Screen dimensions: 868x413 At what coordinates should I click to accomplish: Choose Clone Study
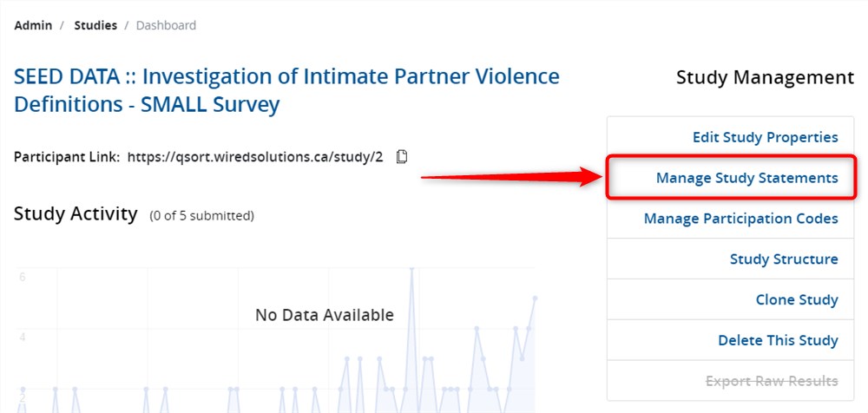pyautogui.click(x=797, y=300)
